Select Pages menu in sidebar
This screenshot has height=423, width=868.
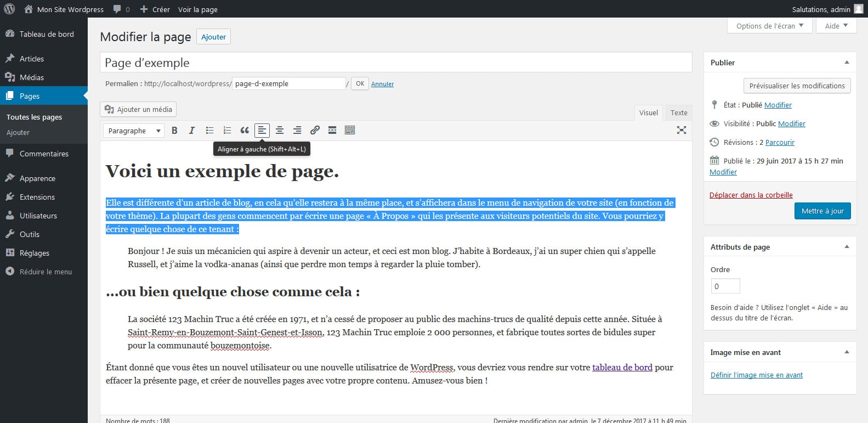tap(44, 96)
